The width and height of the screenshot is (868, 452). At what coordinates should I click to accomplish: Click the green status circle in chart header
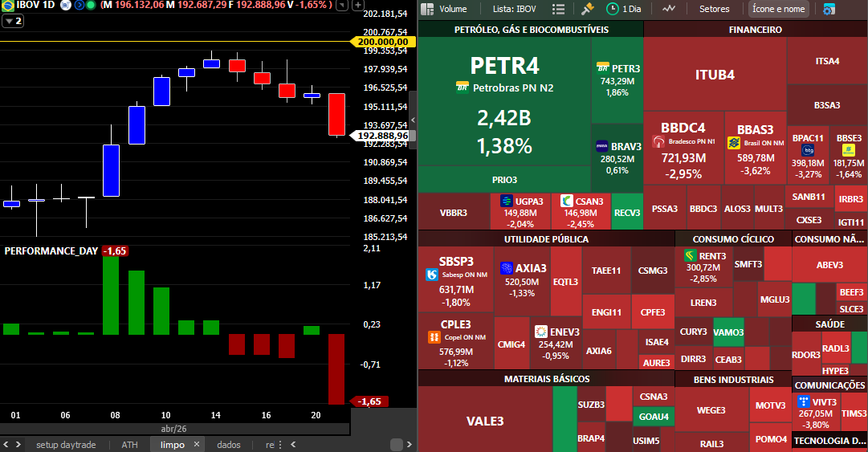click(x=91, y=5)
